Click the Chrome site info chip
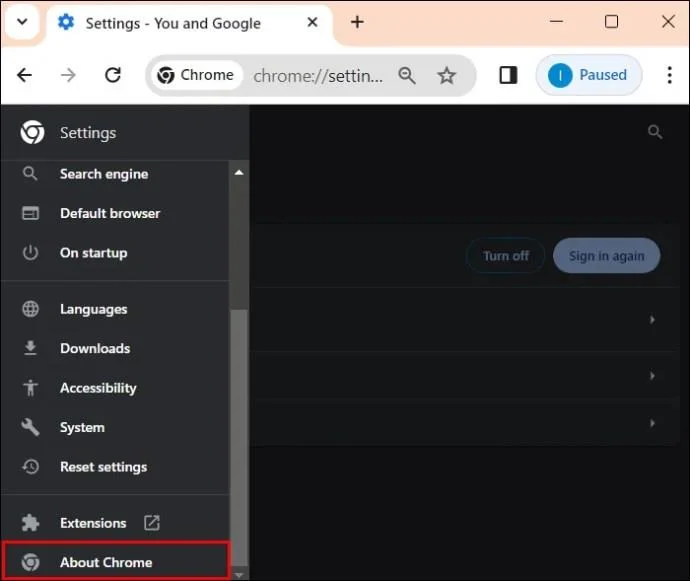Screen dimensions: 690x581 click(196, 75)
